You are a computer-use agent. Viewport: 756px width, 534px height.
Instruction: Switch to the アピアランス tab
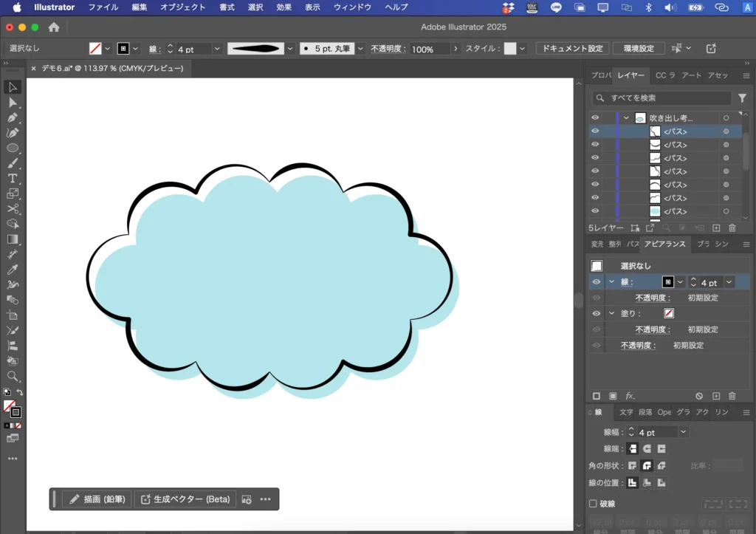pyautogui.click(x=664, y=244)
